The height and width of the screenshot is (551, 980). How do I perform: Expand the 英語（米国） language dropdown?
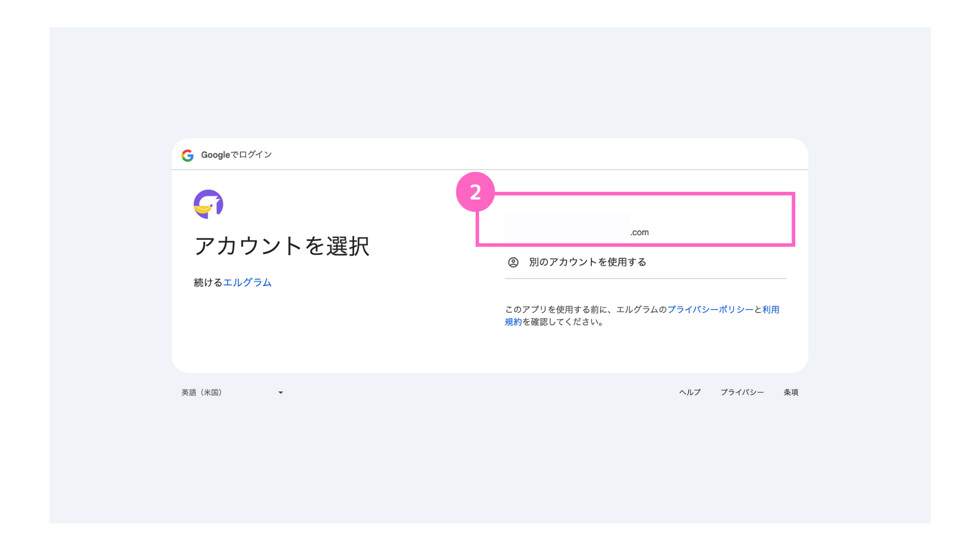[232, 392]
